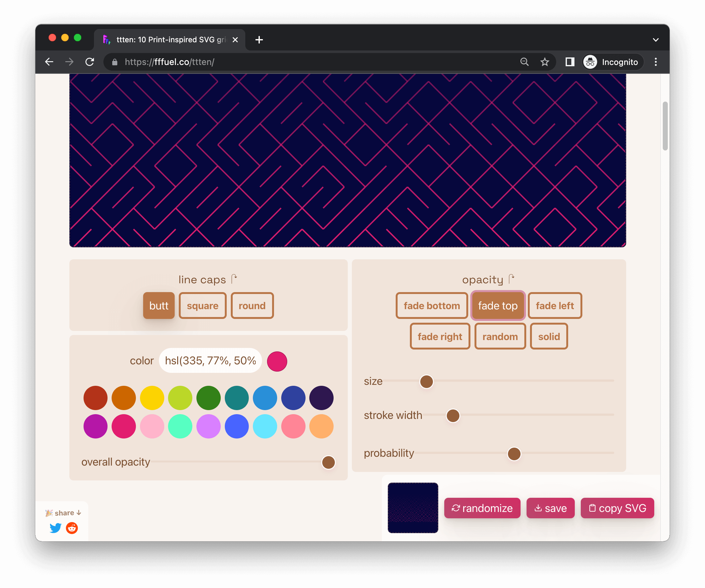Open a new browser tab
This screenshot has height=588, width=705.
pos(259,40)
